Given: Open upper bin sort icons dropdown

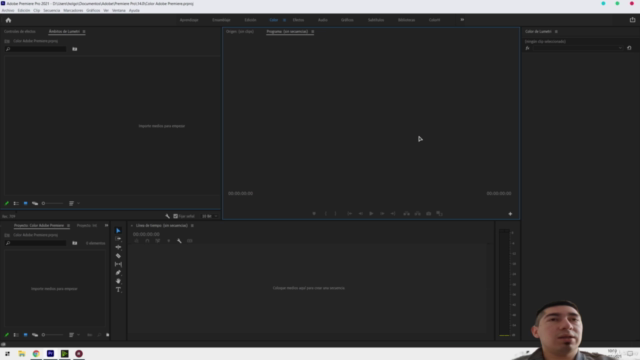Looking at the screenshot, I should tap(73, 203).
